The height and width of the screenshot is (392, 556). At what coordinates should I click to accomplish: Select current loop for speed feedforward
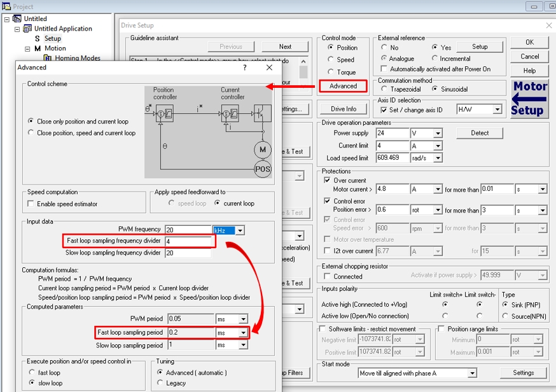(217, 203)
